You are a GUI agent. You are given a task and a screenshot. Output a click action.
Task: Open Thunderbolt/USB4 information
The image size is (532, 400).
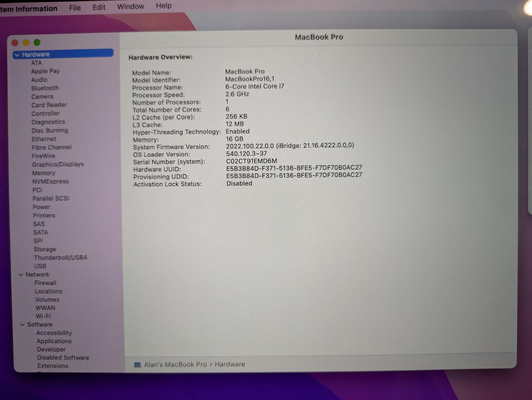tap(60, 257)
